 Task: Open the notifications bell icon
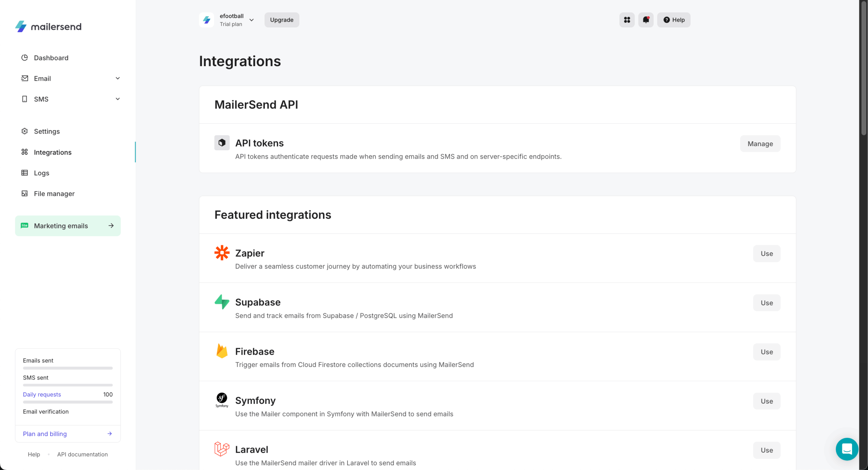tap(646, 20)
